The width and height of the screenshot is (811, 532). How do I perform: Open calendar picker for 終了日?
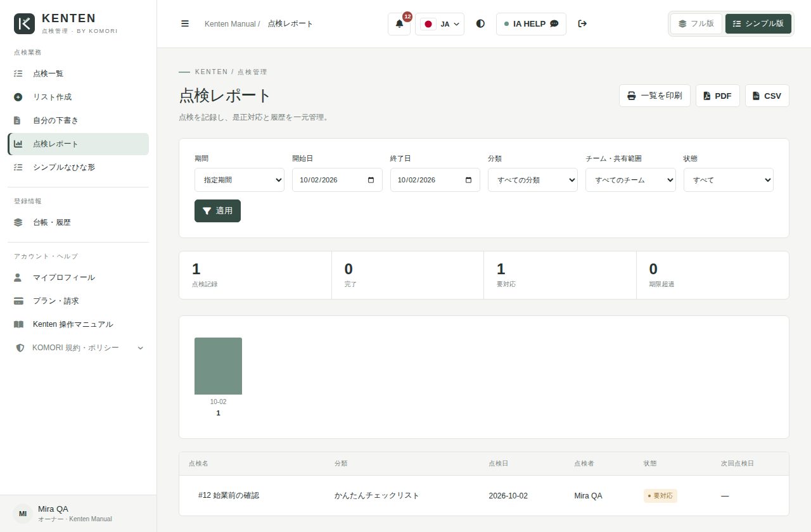point(469,180)
